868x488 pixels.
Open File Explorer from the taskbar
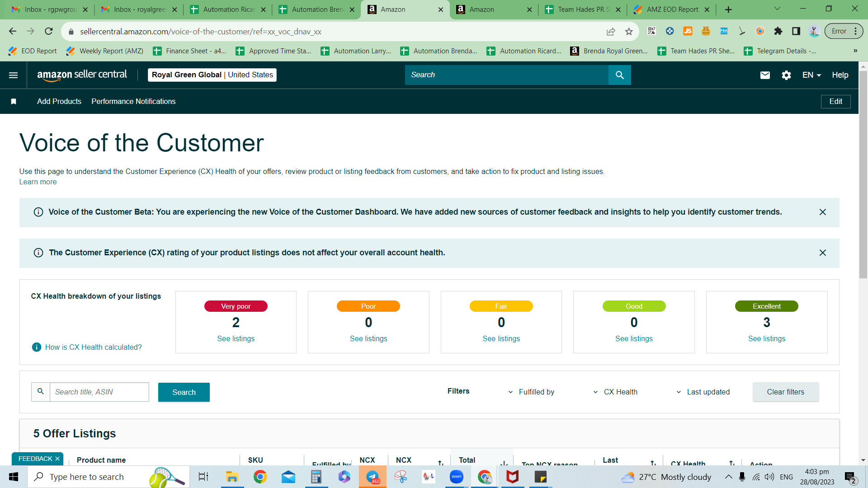click(232, 477)
